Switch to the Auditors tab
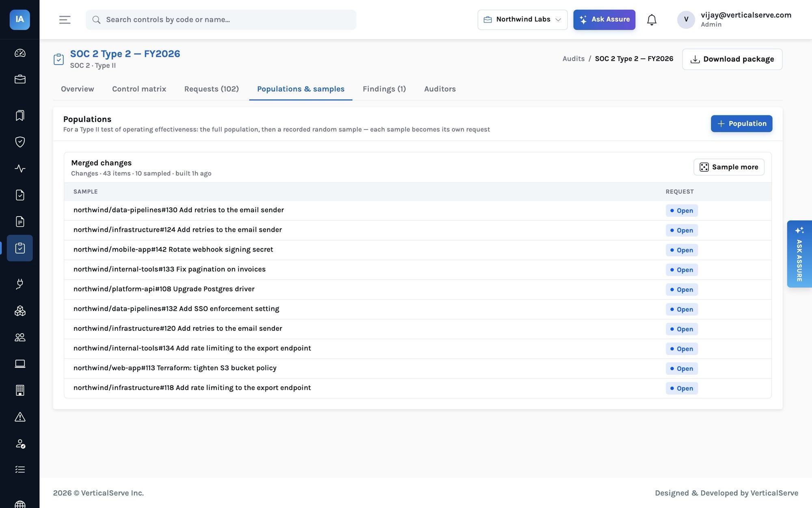Screen dimensions: 812x508 [x=440, y=89]
